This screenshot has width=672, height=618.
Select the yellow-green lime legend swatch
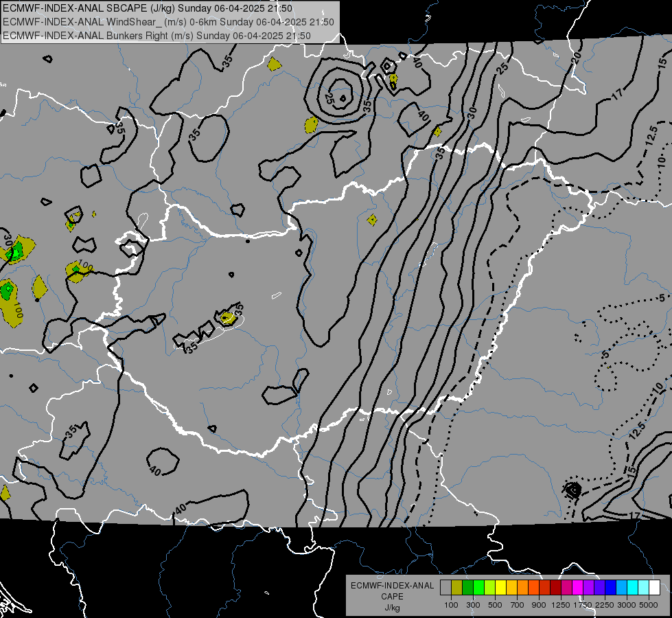pyautogui.click(x=490, y=588)
